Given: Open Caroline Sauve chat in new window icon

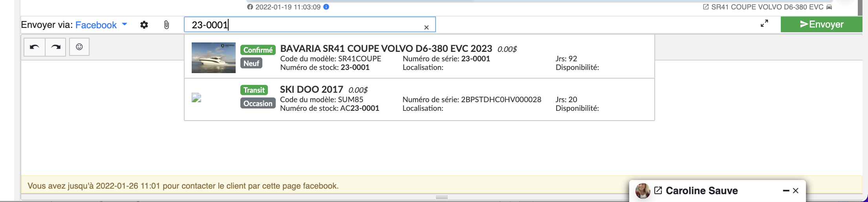Looking at the screenshot, I should coord(658,191).
